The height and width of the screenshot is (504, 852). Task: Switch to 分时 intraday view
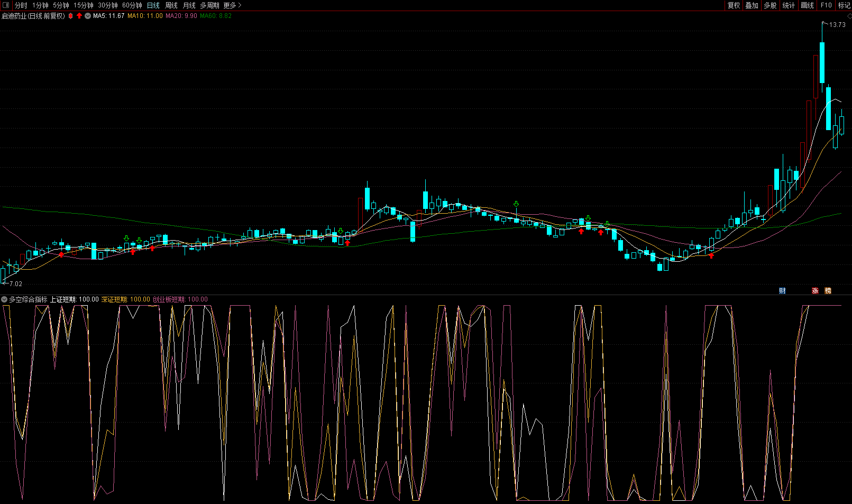click(x=21, y=5)
